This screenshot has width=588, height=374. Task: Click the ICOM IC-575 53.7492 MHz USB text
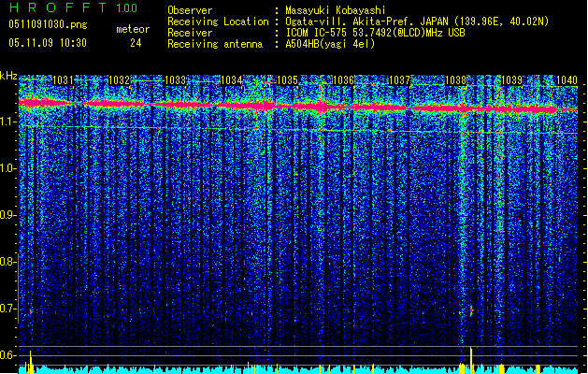(x=375, y=33)
